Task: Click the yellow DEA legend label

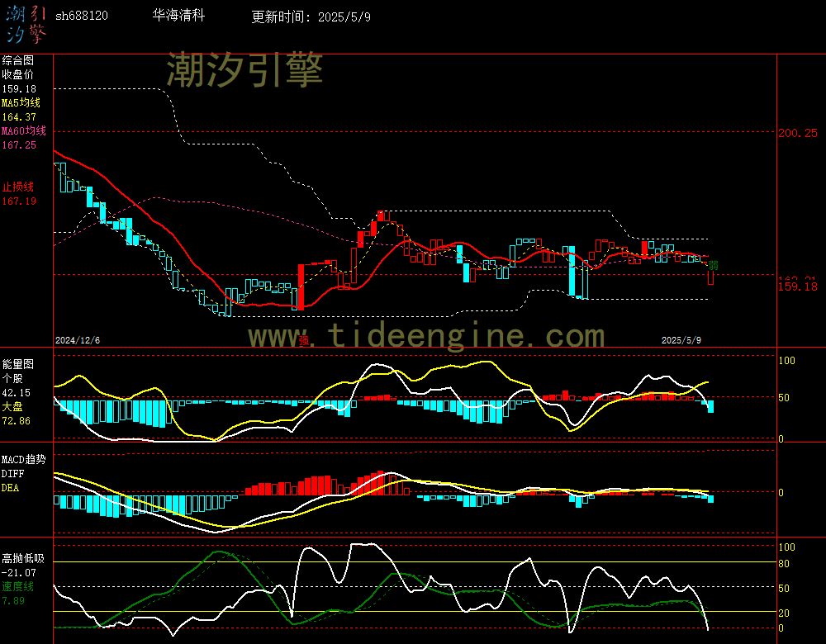Action: (x=11, y=488)
